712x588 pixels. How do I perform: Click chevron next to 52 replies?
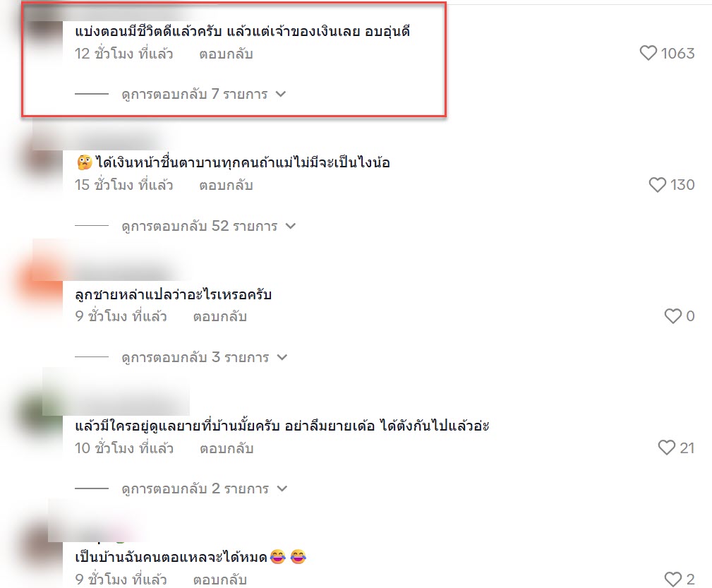[x=291, y=226]
